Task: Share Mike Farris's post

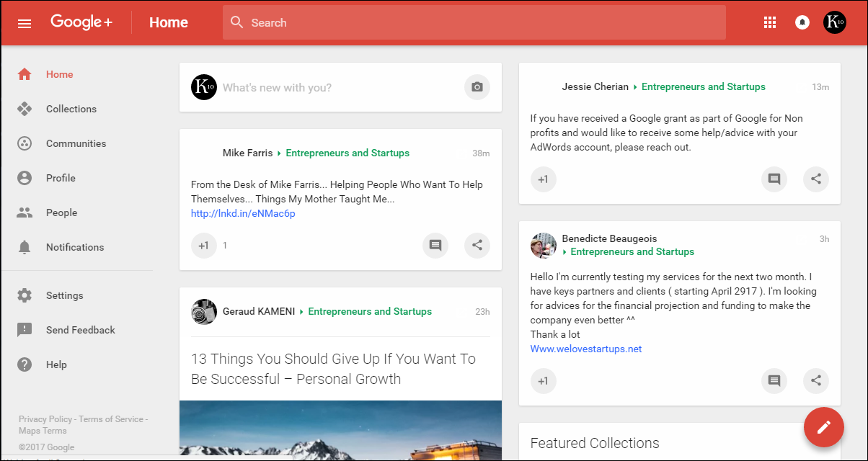Action: (477, 245)
